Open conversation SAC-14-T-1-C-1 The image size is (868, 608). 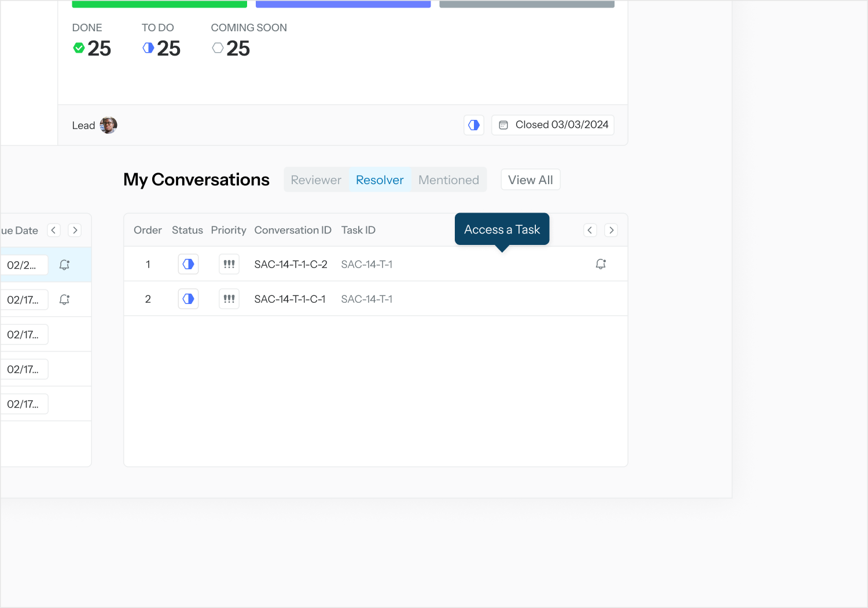pos(289,299)
